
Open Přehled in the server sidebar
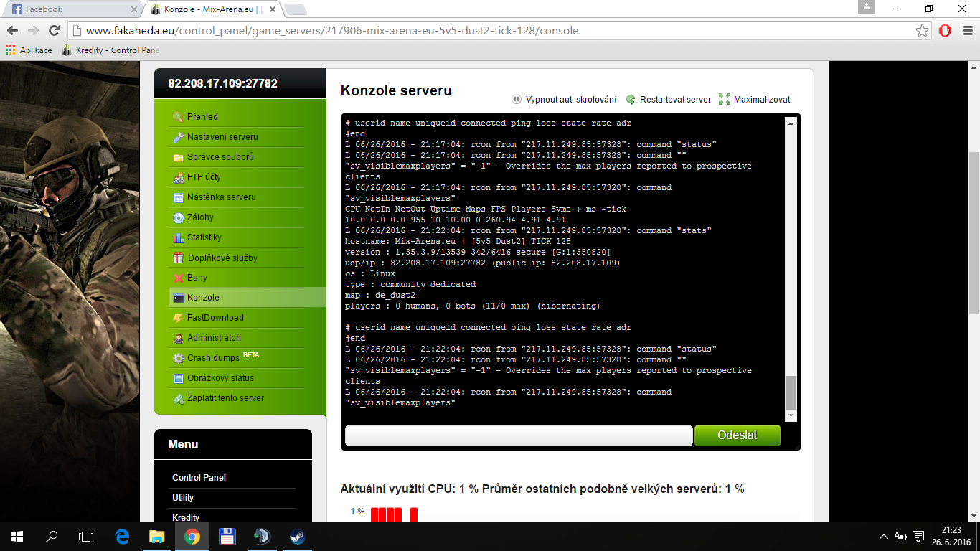[x=202, y=117]
